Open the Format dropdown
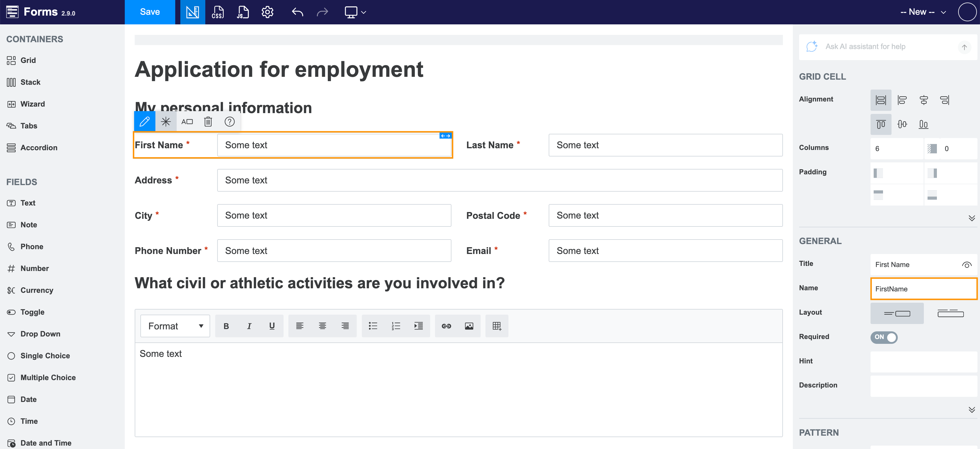Image resolution: width=980 pixels, height=449 pixels. 175,326
